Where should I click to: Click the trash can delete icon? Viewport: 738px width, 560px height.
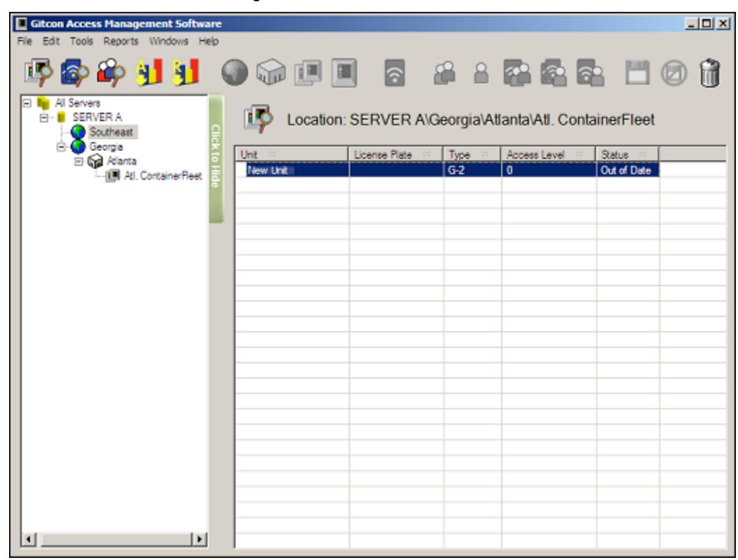click(x=710, y=73)
